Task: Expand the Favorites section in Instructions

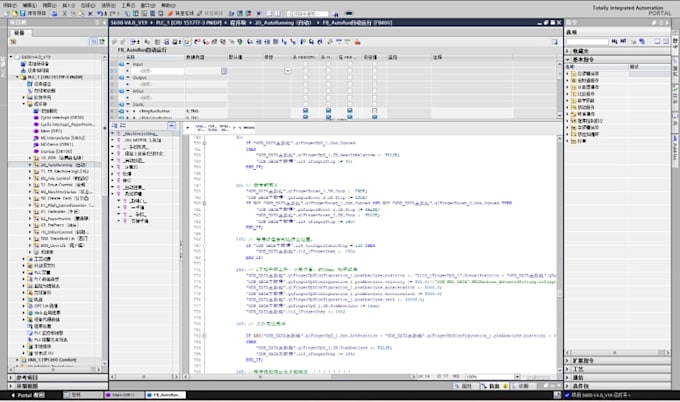Action: click(x=567, y=51)
